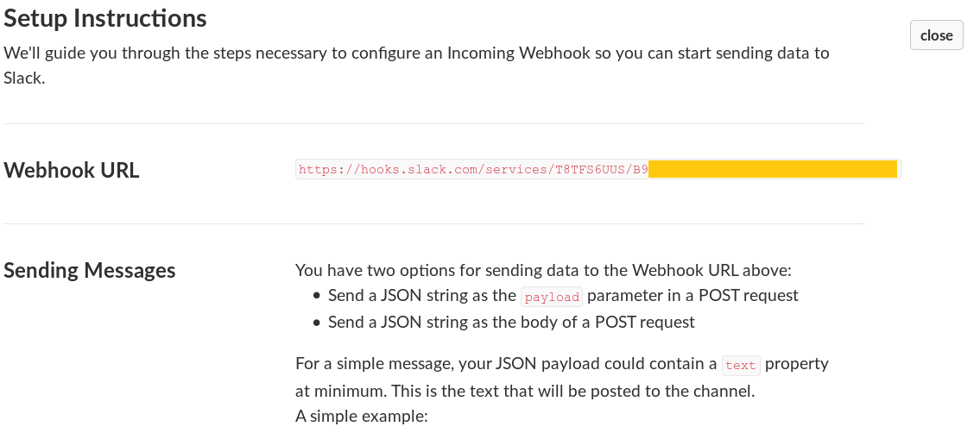The image size is (980, 433).
Task: Click the divider line above Webhook URL heading
Action: pyautogui.click(x=433, y=124)
